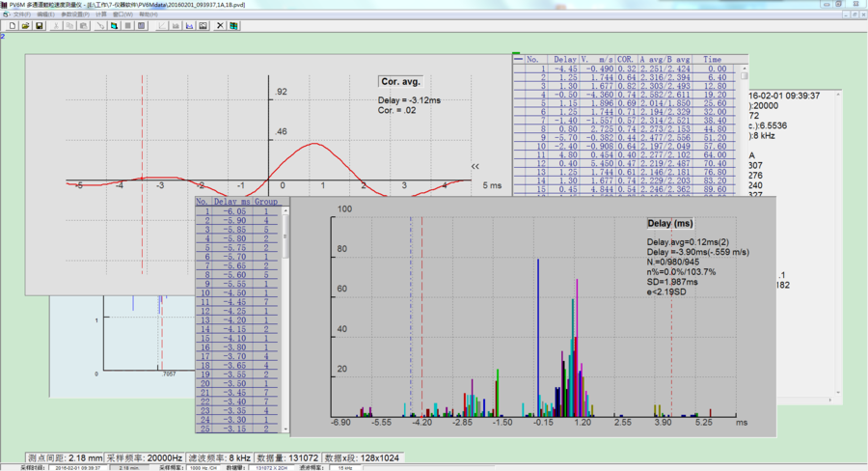This screenshot has height=471, width=868.
Task: Click the info panel scrollbar down arrow
Action: point(838,392)
